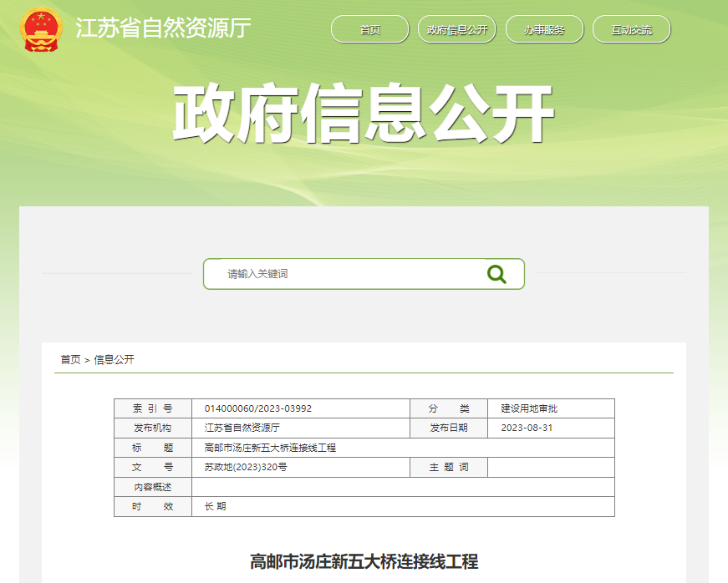Click the 内容概述 label cell
728x583 pixels.
[153, 487]
